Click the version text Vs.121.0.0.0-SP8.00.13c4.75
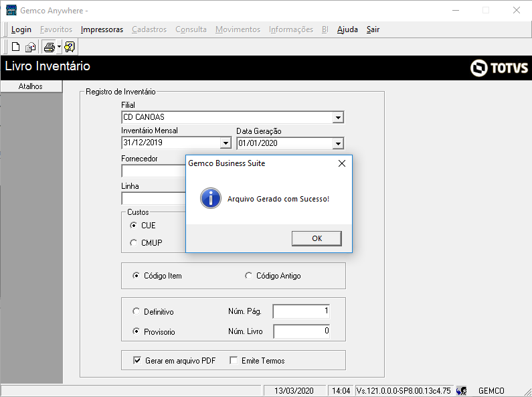 [x=404, y=391]
